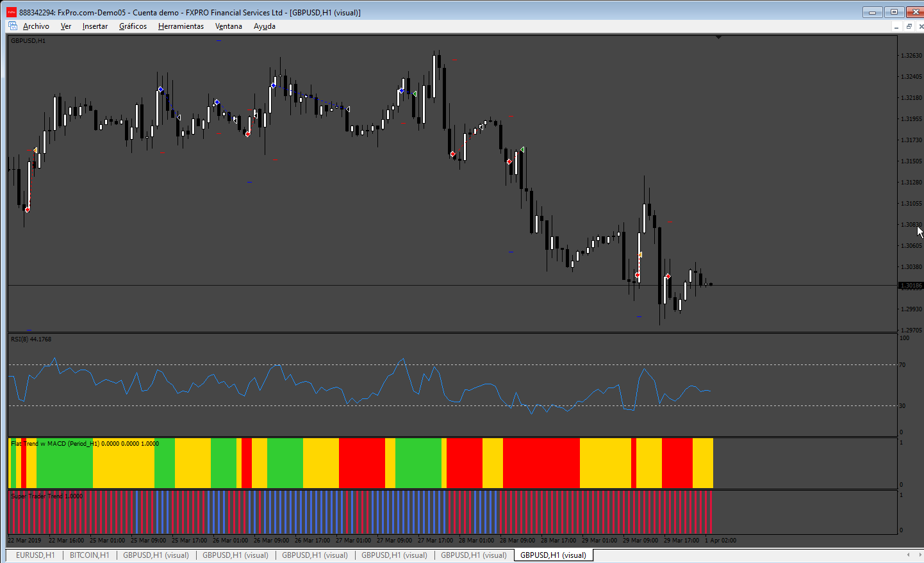
Task: Expand the Gráficos menu
Action: (133, 26)
